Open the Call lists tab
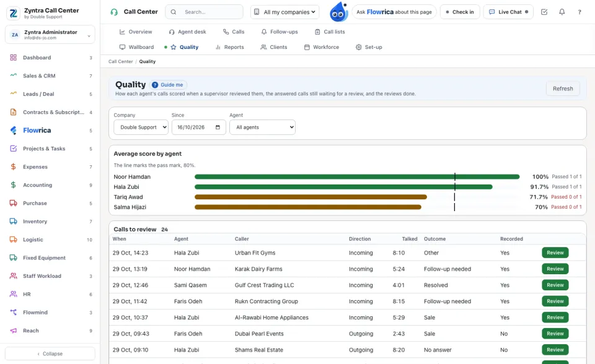Viewport: 595px width, 364px height. click(330, 32)
